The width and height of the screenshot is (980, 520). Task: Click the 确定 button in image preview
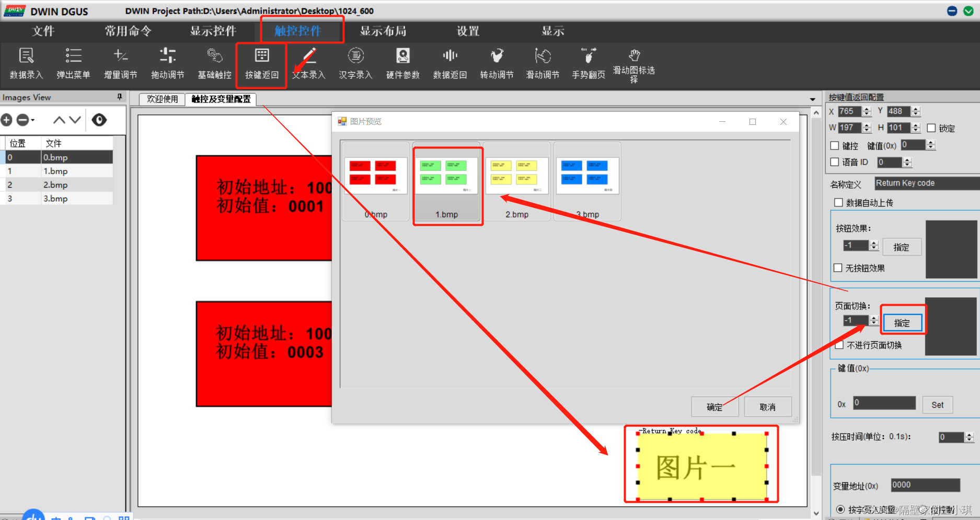click(x=715, y=407)
